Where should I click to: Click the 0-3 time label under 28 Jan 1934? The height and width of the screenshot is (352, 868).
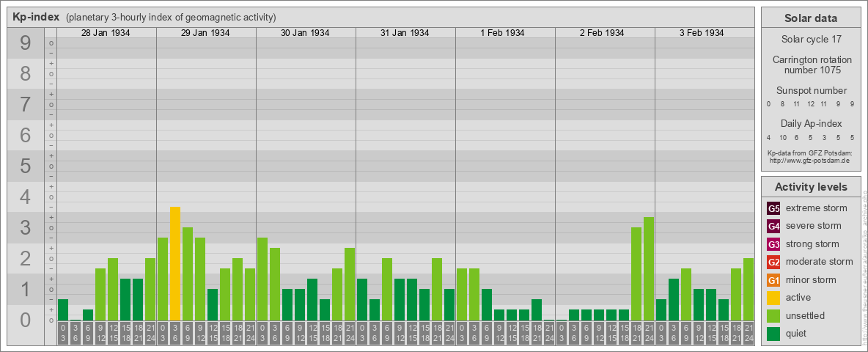[63, 333]
